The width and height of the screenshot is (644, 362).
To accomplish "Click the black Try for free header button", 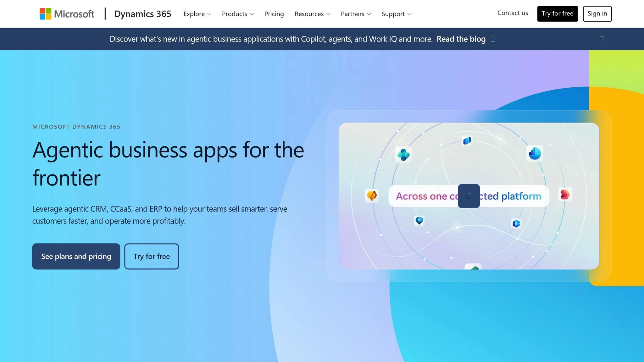I will (558, 14).
